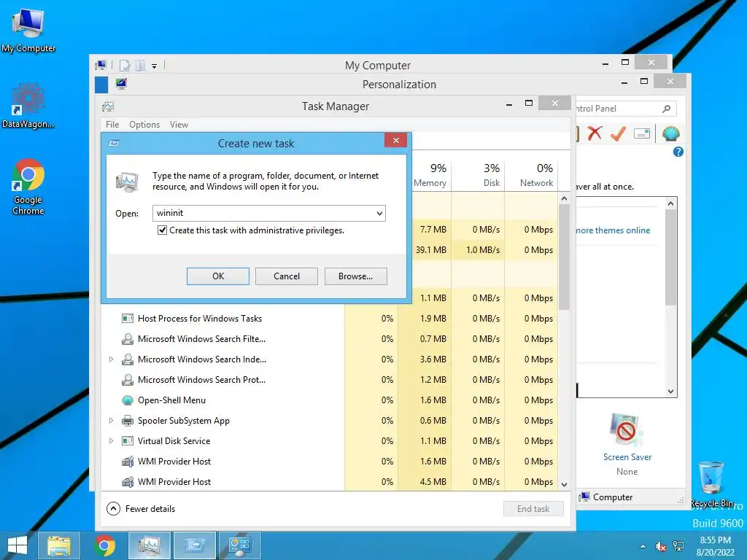Open the Screen Saver settings icon
This screenshot has height=560, width=747.
626,430
